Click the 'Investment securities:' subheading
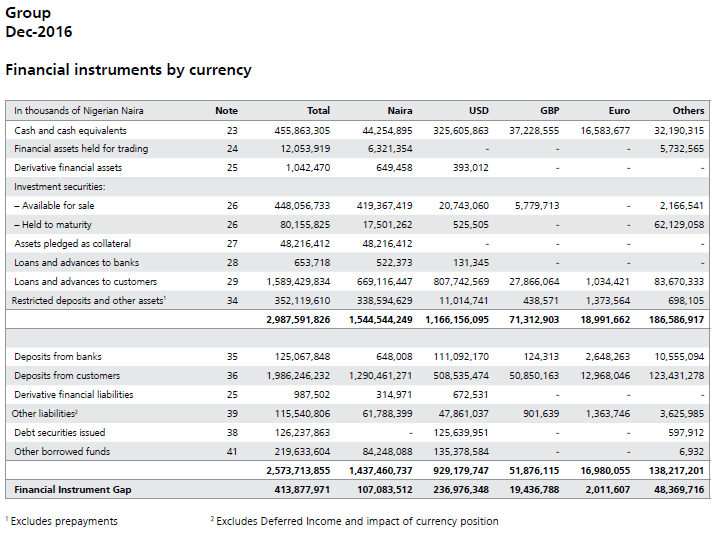The height and width of the screenshot is (534, 726). (x=60, y=187)
